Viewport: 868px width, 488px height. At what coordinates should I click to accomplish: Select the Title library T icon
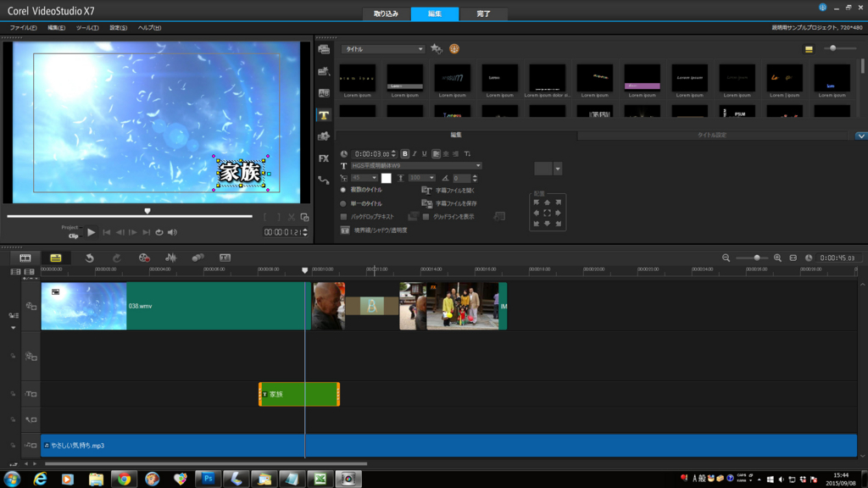324,115
